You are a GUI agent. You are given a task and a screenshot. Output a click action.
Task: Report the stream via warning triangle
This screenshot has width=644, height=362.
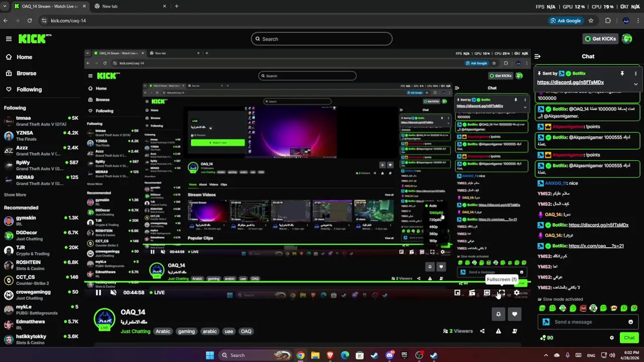tap(499, 331)
